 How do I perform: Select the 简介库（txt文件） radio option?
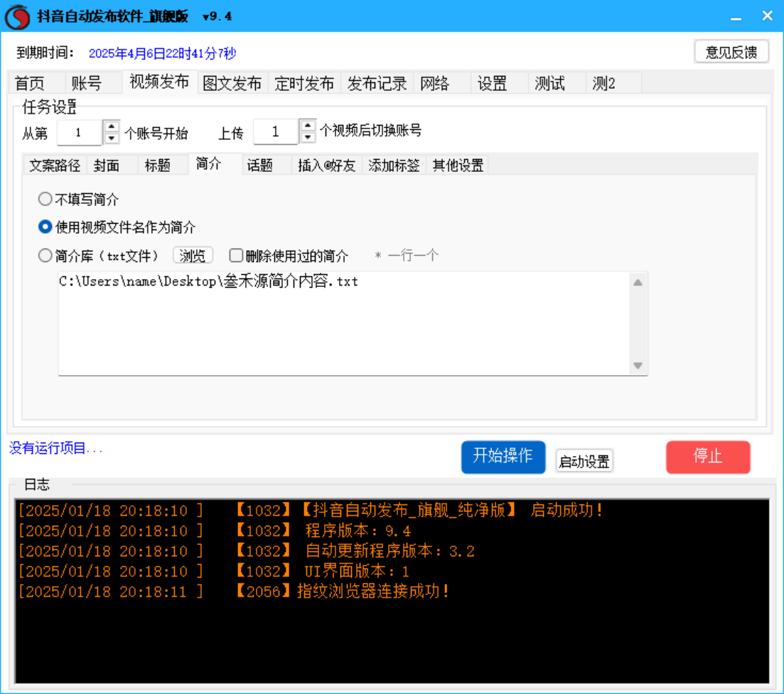[x=99, y=256]
